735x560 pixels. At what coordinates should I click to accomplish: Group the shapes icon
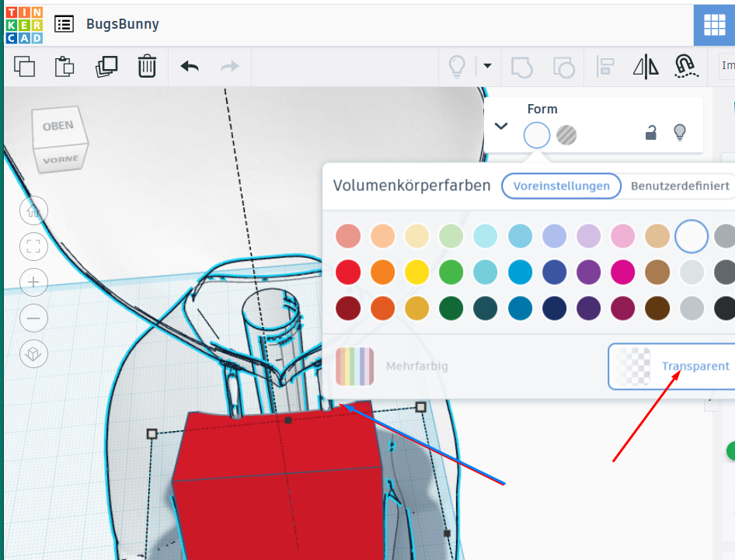(x=521, y=67)
